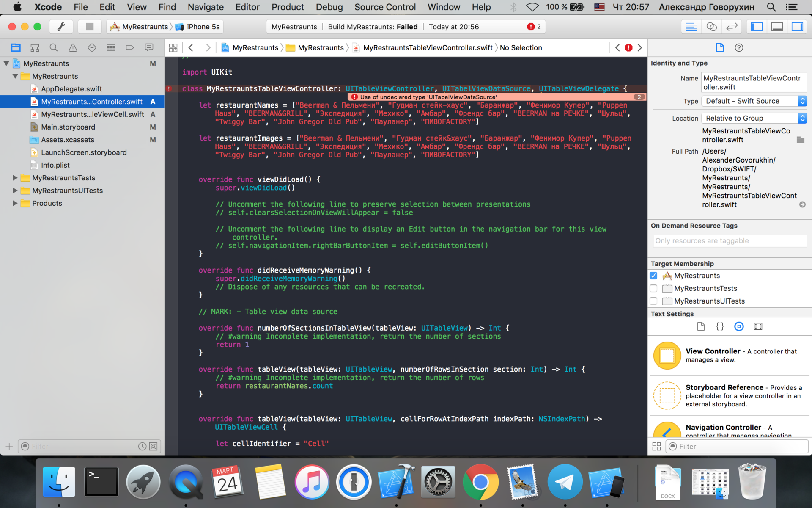Toggle the Debug area visibility
Image resolution: width=812 pixels, height=508 pixels.
pyautogui.click(x=777, y=27)
